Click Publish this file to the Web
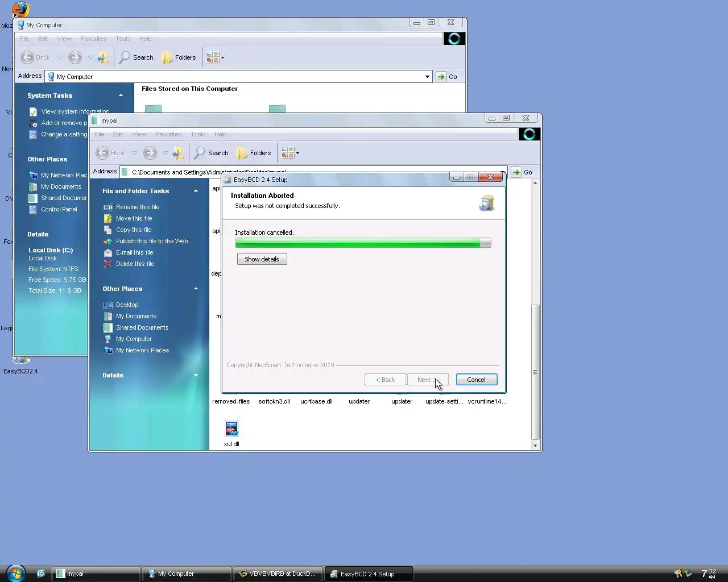728x582 pixels. click(x=152, y=241)
